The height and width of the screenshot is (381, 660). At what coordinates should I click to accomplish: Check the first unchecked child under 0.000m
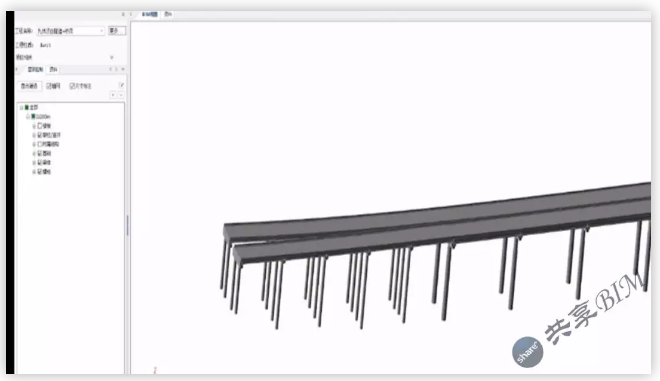(40, 126)
